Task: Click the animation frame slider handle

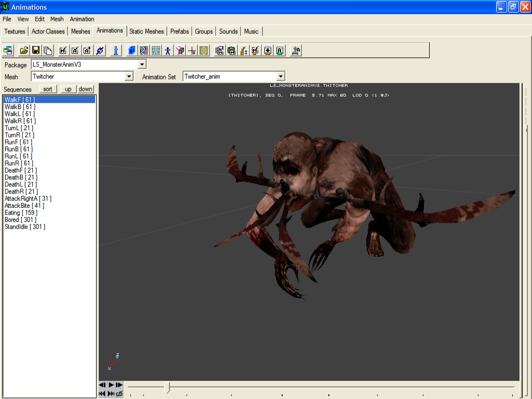Action: coord(167,387)
